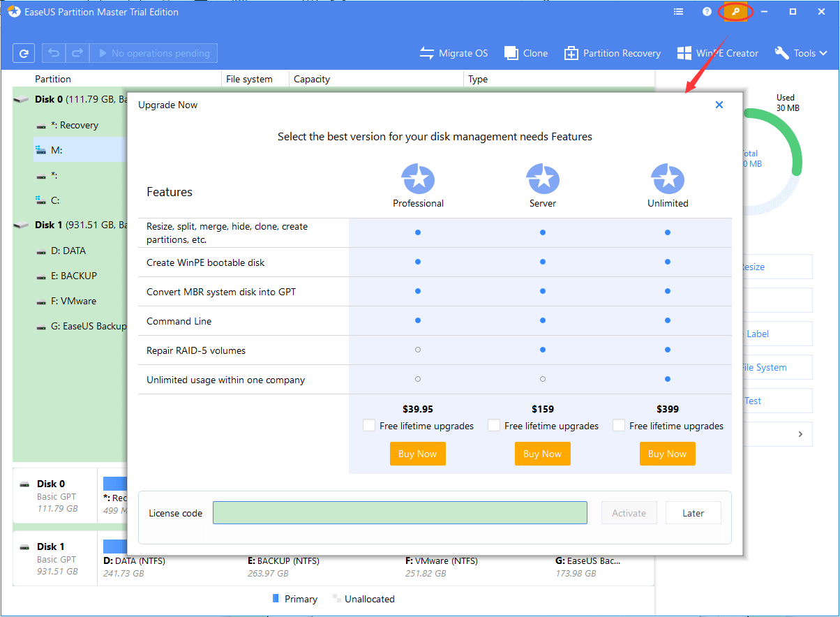Click F: VMware (NTFS) block in disk map
Screen dimensions: 840x617
442,560
